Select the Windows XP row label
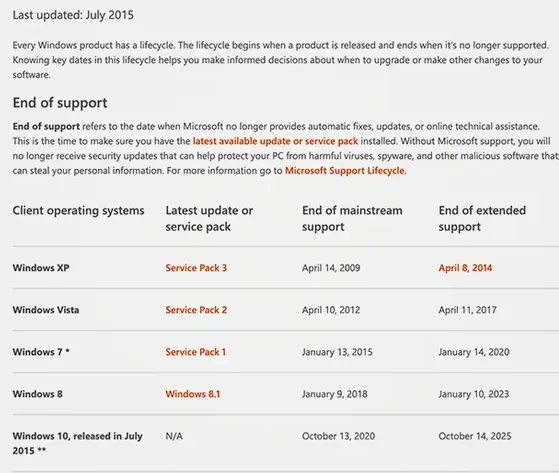 pos(41,268)
